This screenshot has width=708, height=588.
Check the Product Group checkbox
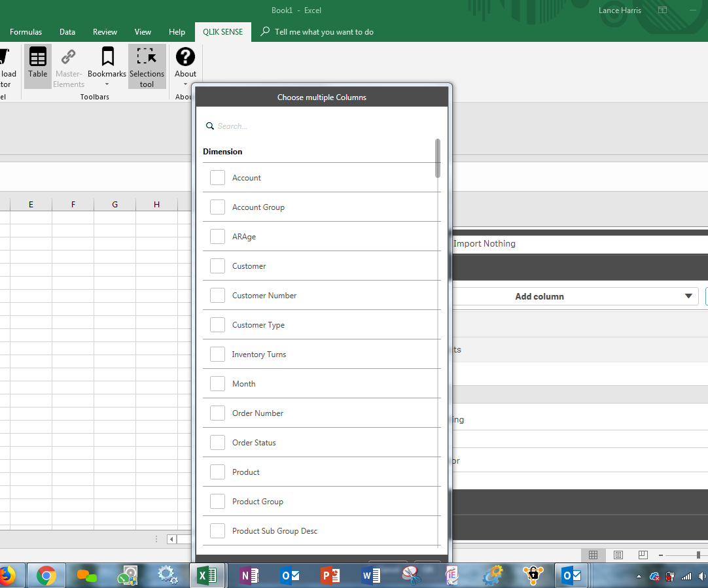(x=218, y=502)
